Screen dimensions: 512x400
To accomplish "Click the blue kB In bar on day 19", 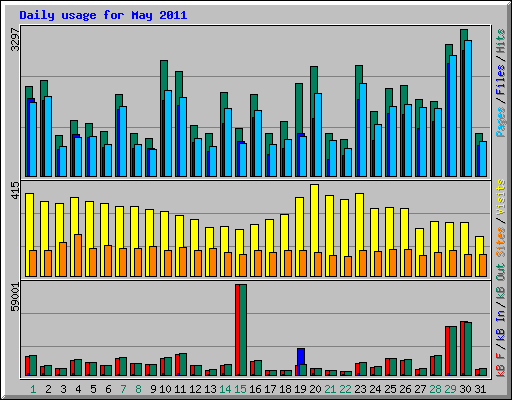I will [301, 356].
